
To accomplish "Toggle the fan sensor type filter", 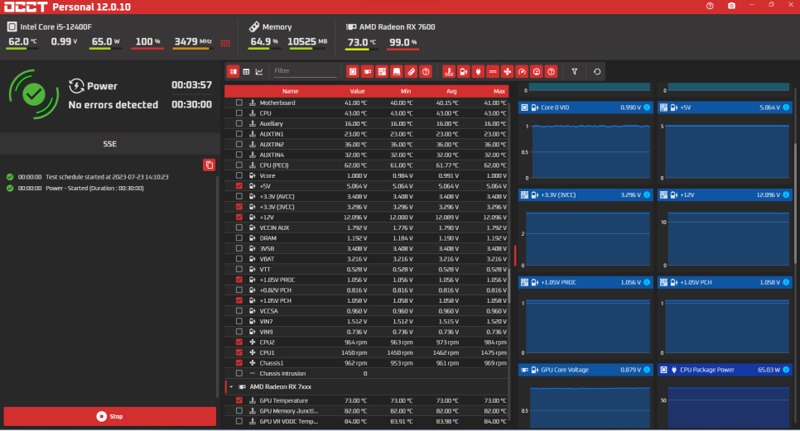I will coord(507,71).
